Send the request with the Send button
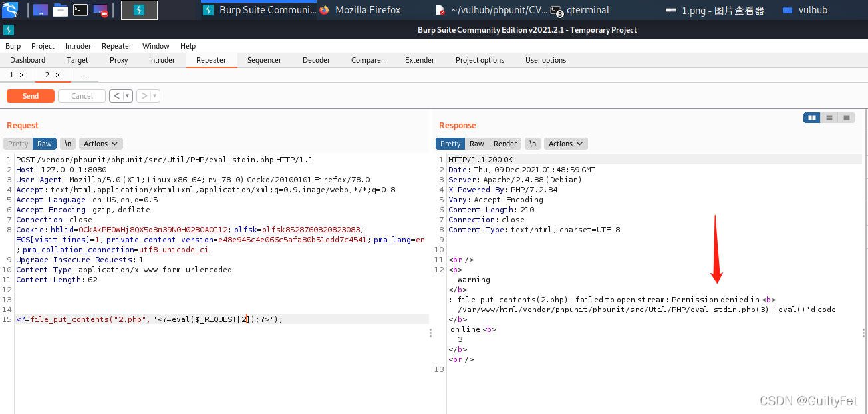868x414 pixels. point(31,96)
